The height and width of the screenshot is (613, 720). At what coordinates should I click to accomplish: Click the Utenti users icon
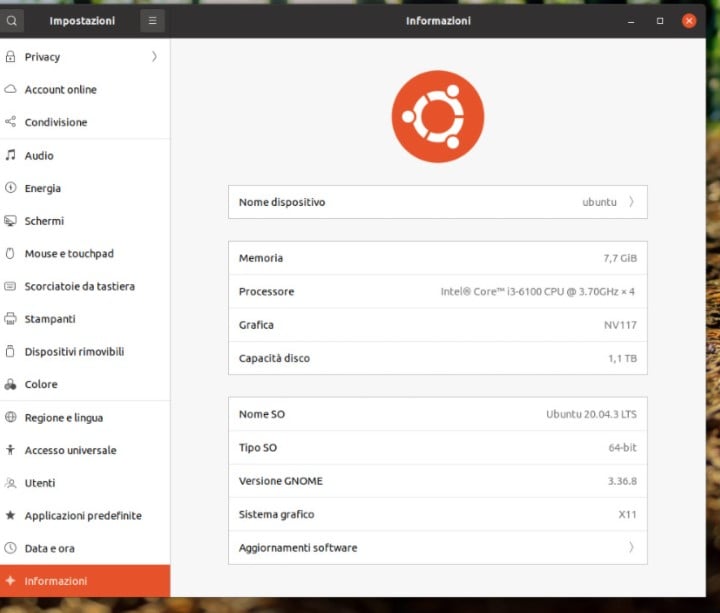pos(10,483)
